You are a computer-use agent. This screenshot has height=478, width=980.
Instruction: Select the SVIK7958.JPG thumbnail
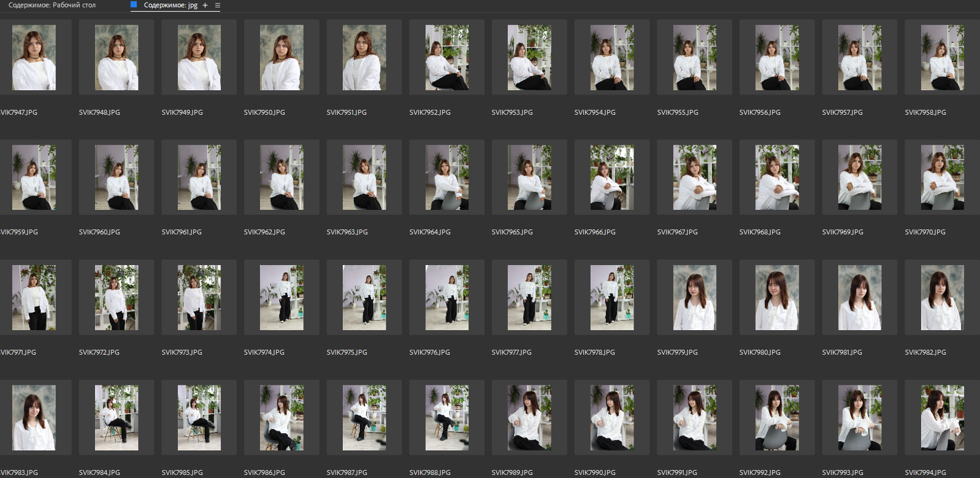pos(943,58)
